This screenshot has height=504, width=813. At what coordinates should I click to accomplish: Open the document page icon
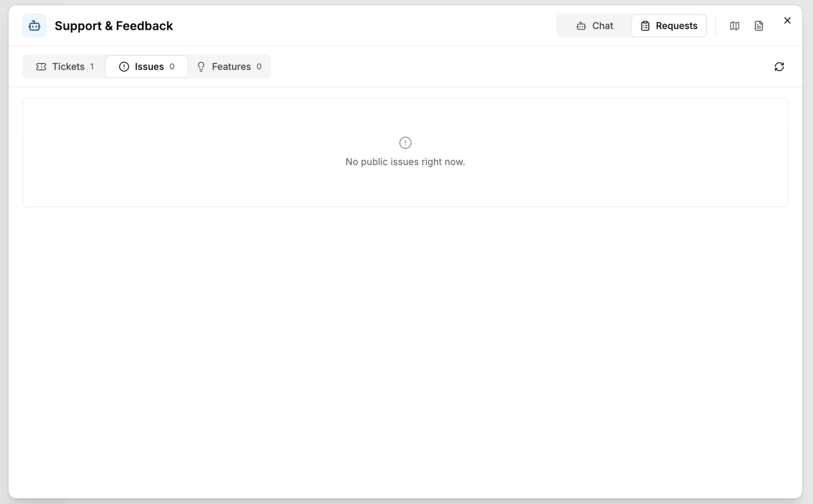758,26
